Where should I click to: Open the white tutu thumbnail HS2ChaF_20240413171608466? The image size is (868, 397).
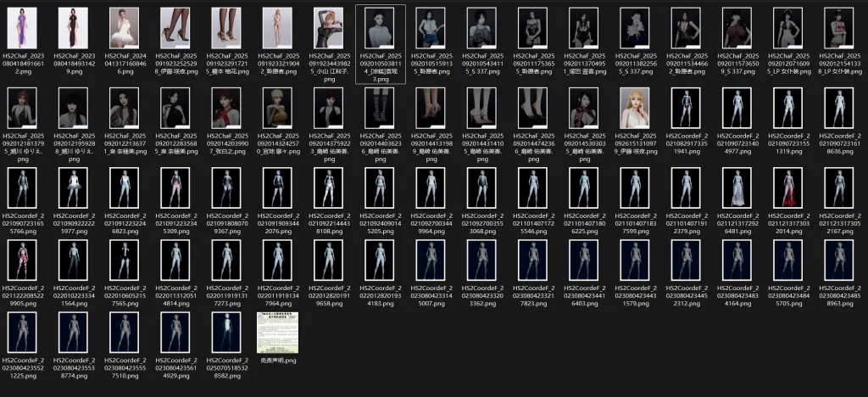124,28
